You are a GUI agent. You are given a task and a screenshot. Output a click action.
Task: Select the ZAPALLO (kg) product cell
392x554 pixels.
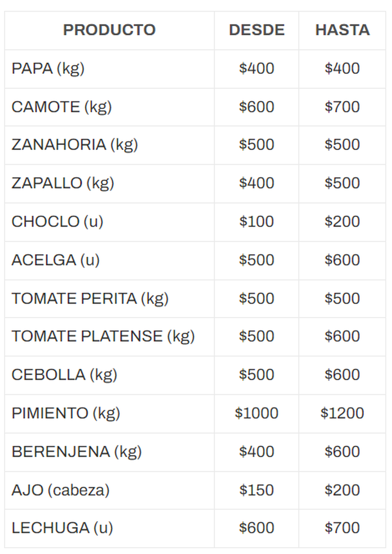point(63,183)
